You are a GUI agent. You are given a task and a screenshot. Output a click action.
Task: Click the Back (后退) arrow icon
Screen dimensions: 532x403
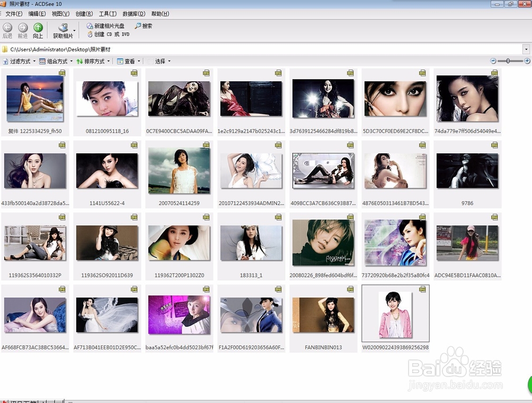coord(7,28)
